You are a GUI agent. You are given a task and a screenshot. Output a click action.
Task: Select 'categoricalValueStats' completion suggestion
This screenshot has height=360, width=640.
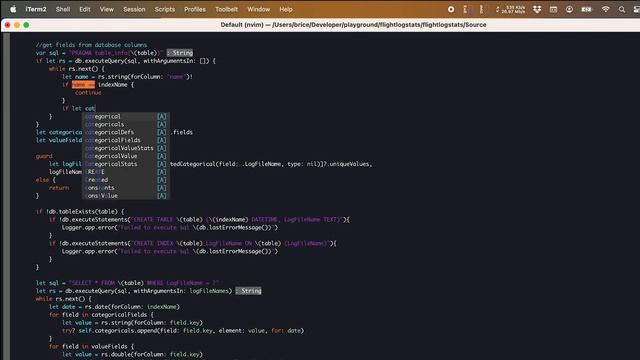pyautogui.click(x=126, y=148)
